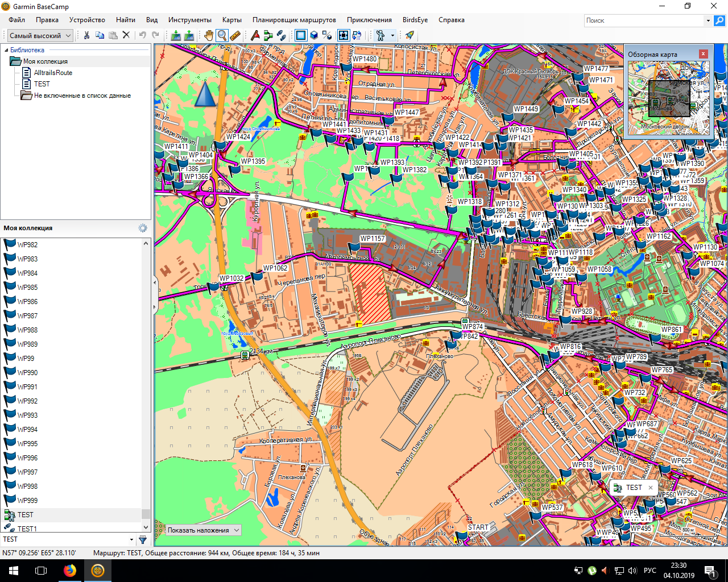
Task: Select AlltrailsRoute in the library tree
Action: coord(53,73)
